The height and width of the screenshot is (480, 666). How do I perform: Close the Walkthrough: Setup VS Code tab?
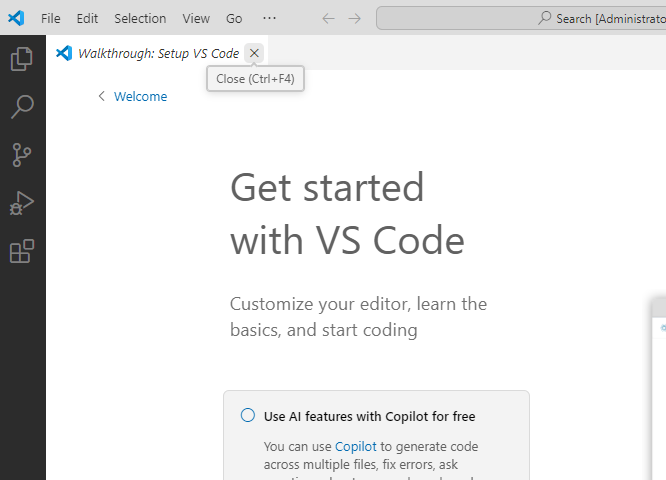pos(254,53)
